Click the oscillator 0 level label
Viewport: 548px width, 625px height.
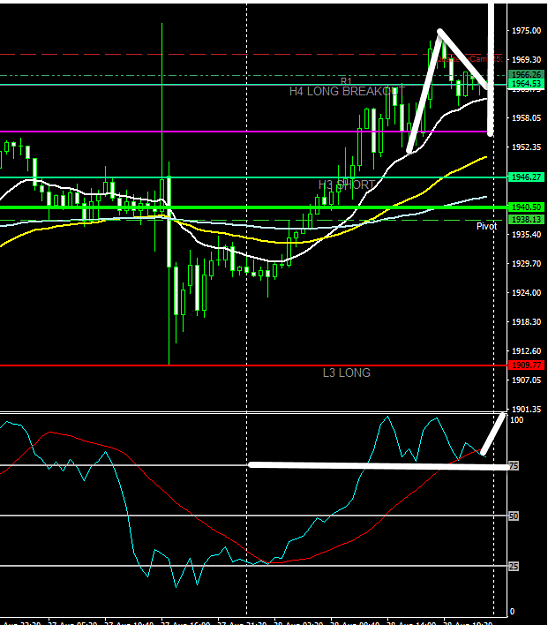pyautogui.click(x=512, y=611)
